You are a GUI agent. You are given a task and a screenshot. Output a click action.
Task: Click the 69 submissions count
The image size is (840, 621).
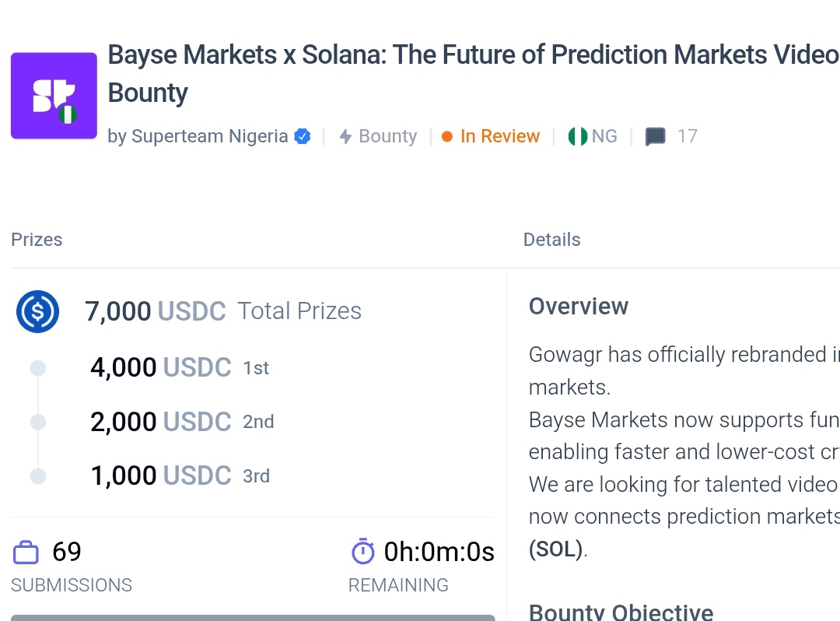tap(67, 552)
